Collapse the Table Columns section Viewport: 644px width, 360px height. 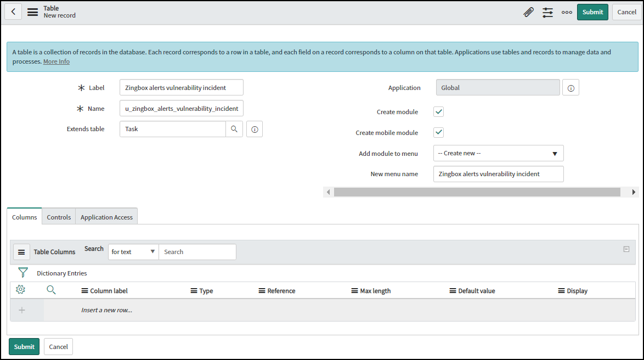click(x=626, y=249)
